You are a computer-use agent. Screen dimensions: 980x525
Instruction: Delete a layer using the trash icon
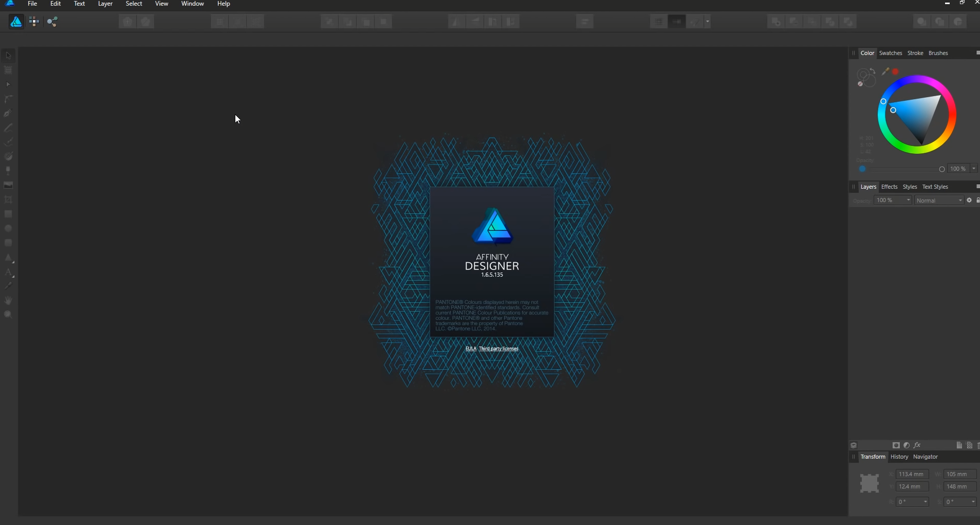(978, 445)
